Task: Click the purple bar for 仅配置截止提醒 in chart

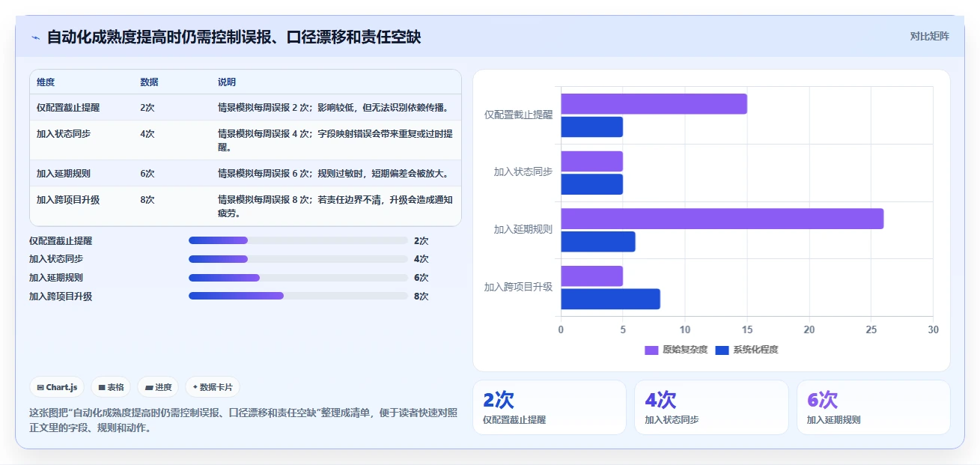Action: pos(654,104)
